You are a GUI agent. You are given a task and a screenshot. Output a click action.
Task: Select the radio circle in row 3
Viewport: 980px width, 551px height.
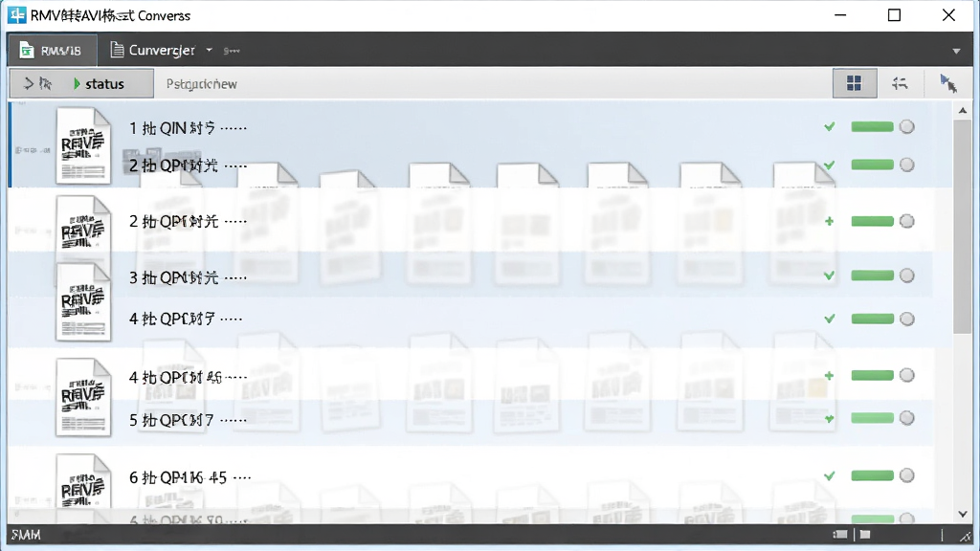907,275
